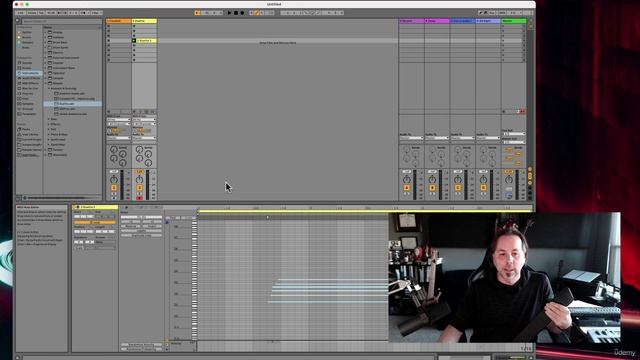Click the browser preview headphone button
Image resolution: width=640 pixels, height=360 pixels.
[25, 198]
